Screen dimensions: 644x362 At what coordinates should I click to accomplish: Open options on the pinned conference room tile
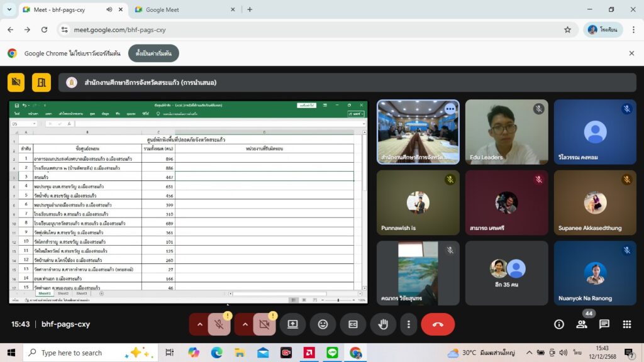pos(450,109)
